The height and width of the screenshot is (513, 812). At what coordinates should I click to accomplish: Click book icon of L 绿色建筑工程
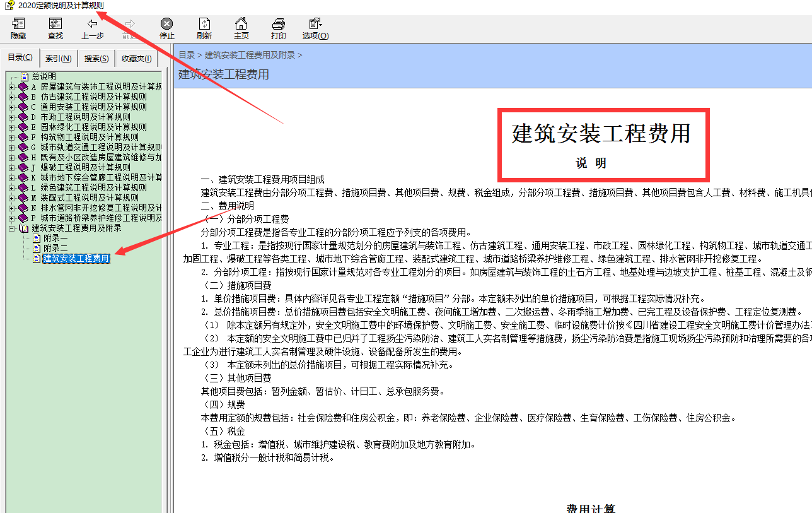click(x=23, y=188)
